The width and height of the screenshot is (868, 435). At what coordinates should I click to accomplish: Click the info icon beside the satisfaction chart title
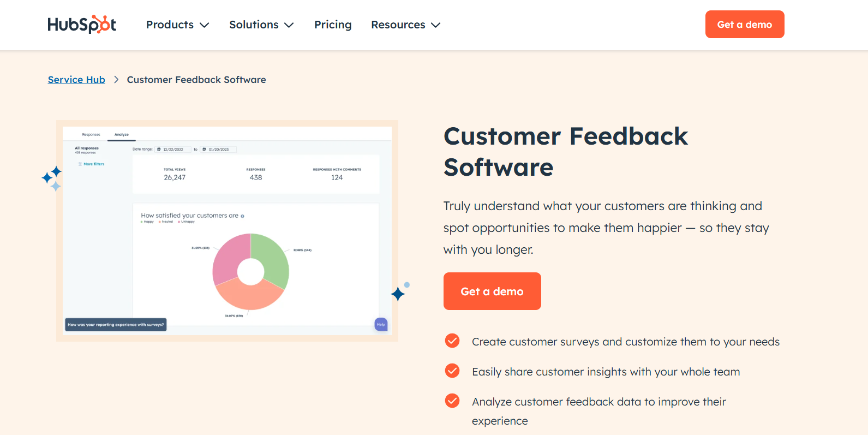click(x=243, y=215)
